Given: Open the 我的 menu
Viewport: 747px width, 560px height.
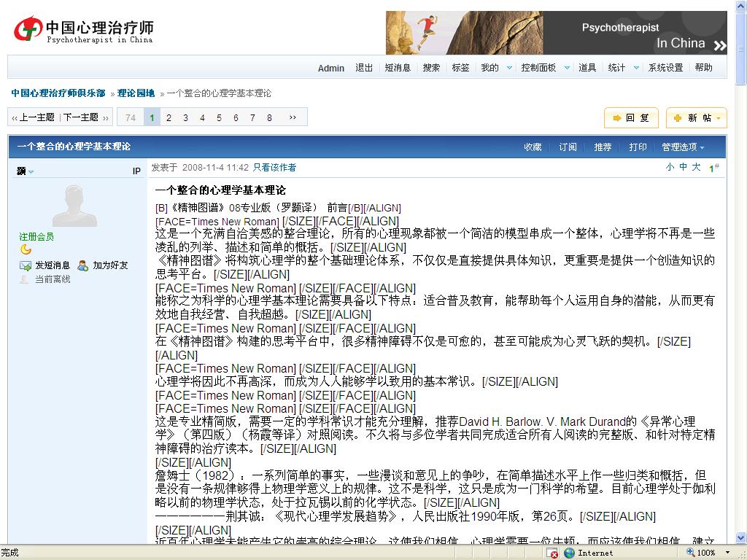Looking at the screenshot, I should 489,68.
